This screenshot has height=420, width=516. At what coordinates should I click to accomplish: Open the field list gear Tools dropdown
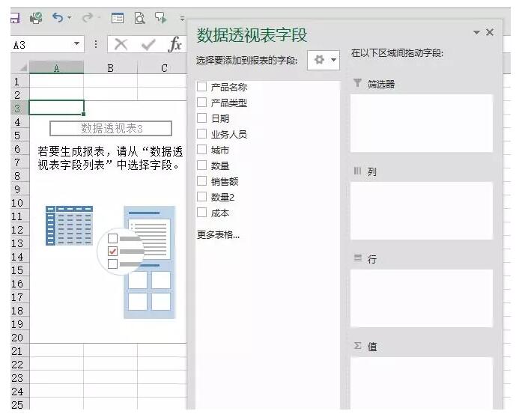pos(324,60)
